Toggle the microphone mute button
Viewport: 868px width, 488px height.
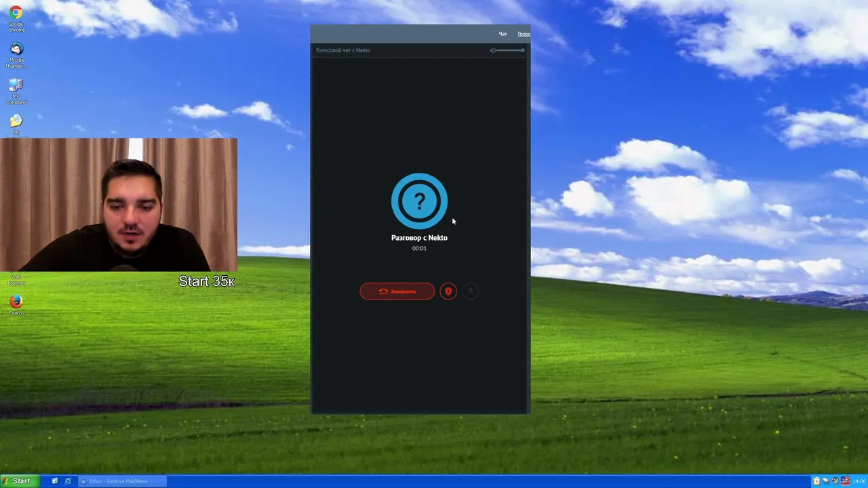tap(470, 291)
